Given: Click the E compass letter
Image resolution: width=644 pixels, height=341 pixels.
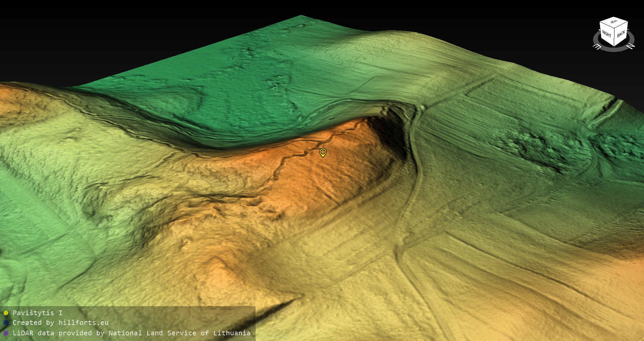Looking at the screenshot, I should 597,46.
